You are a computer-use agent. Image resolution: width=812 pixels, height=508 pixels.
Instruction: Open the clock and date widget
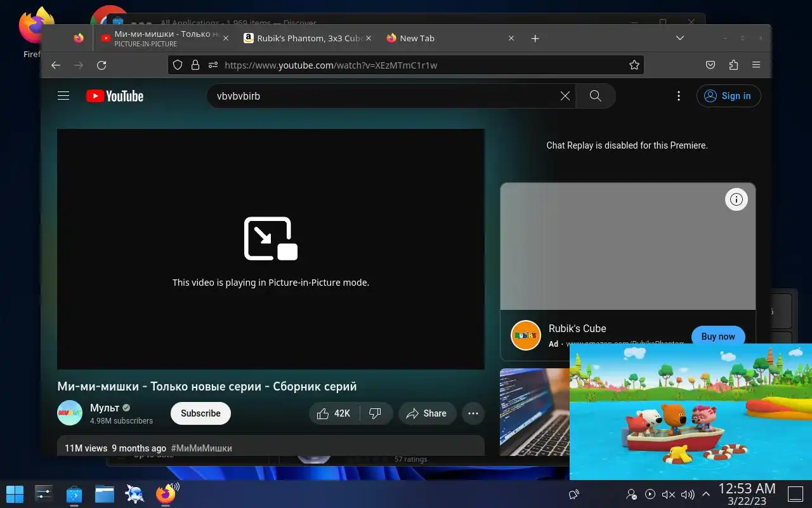tap(747, 493)
